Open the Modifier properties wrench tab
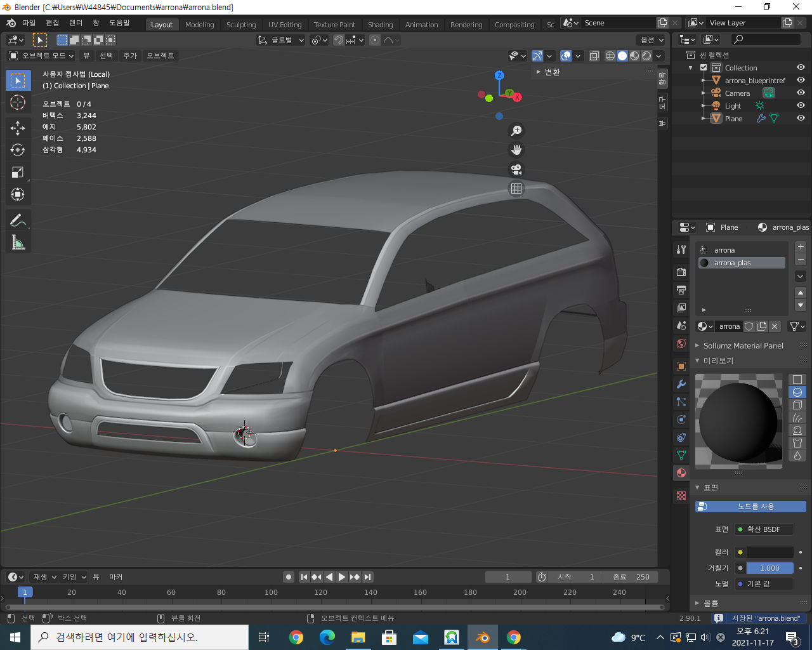The height and width of the screenshot is (650, 812). tap(681, 384)
